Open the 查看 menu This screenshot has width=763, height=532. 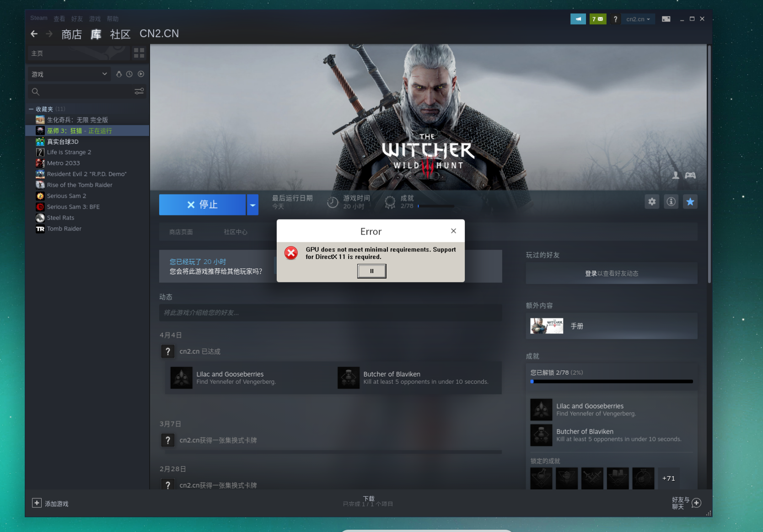[59, 19]
